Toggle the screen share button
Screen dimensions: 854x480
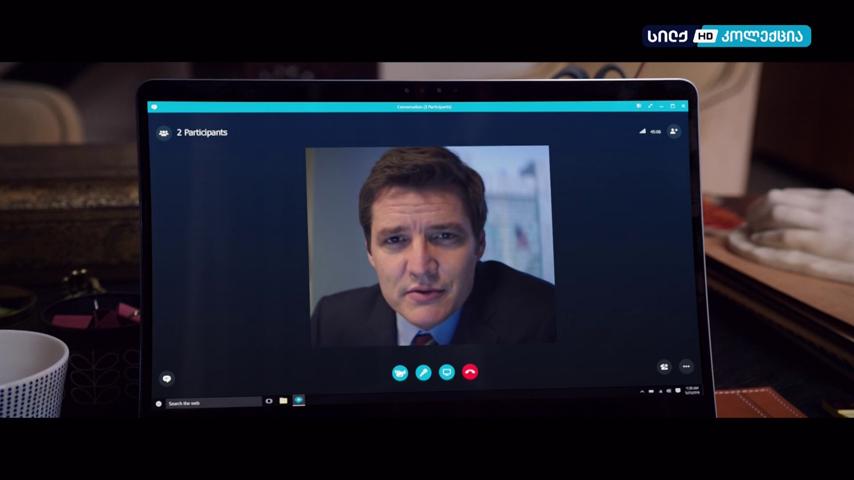(447, 372)
